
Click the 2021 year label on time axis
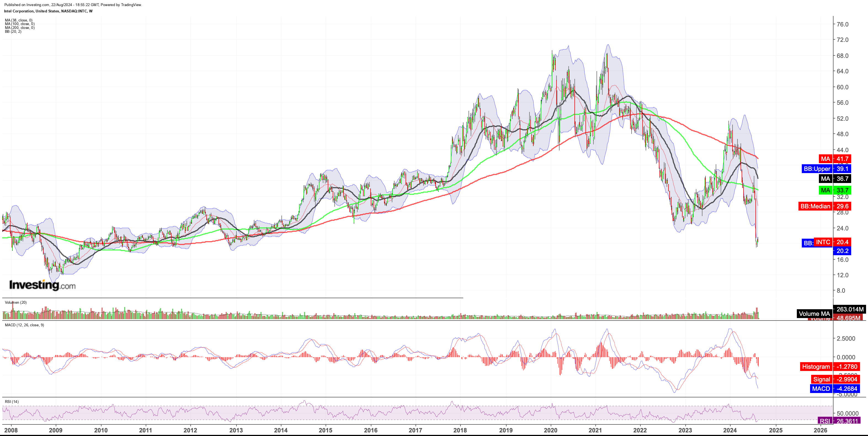[595, 430]
